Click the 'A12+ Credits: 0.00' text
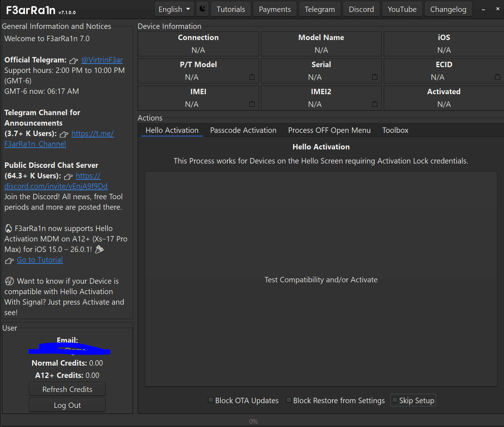This screenshot has height=427, width=504. tap(67, 375)
